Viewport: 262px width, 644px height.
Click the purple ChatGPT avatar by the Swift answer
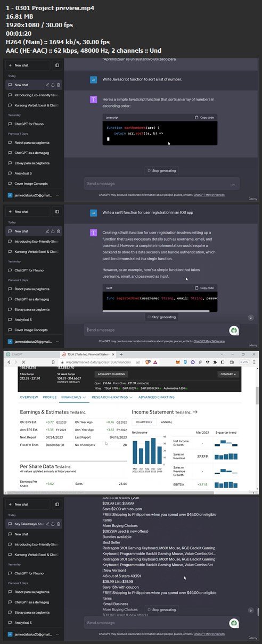point(93,233)
